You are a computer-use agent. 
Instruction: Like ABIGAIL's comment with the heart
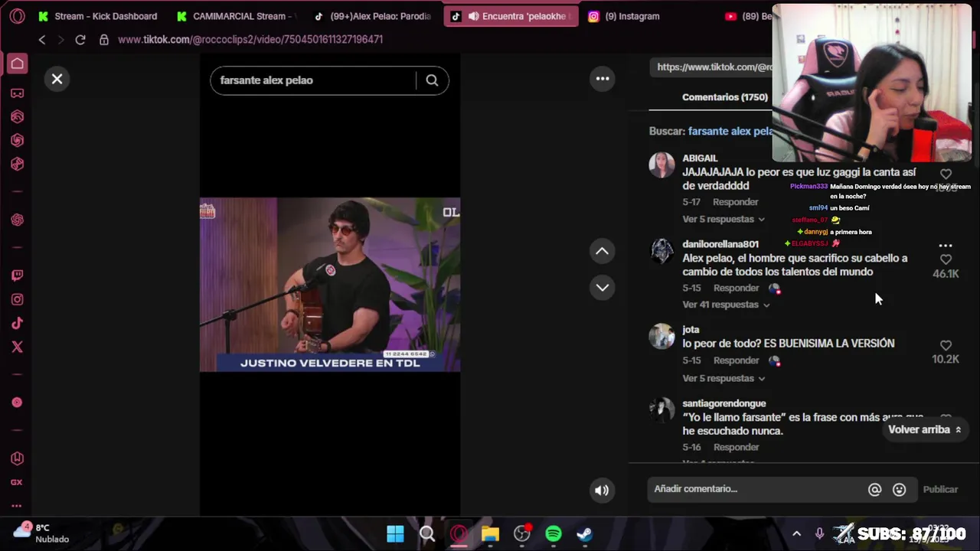click(946, 174)
